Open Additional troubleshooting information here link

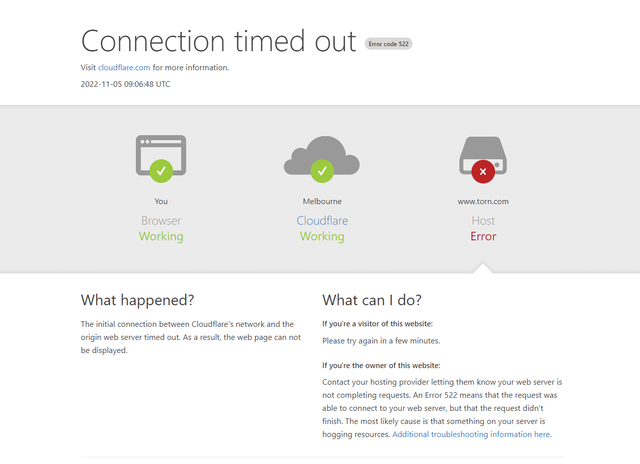[472, 434]
